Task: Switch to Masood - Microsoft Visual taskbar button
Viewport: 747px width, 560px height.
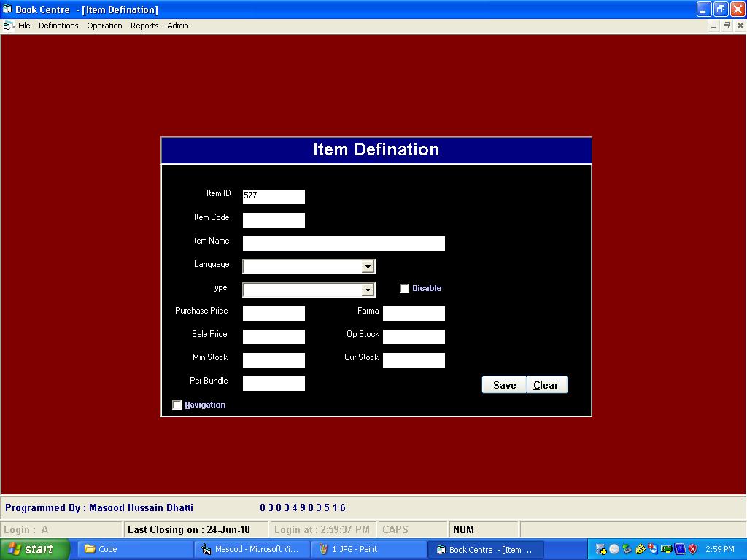Action: (x=252, y=549)
